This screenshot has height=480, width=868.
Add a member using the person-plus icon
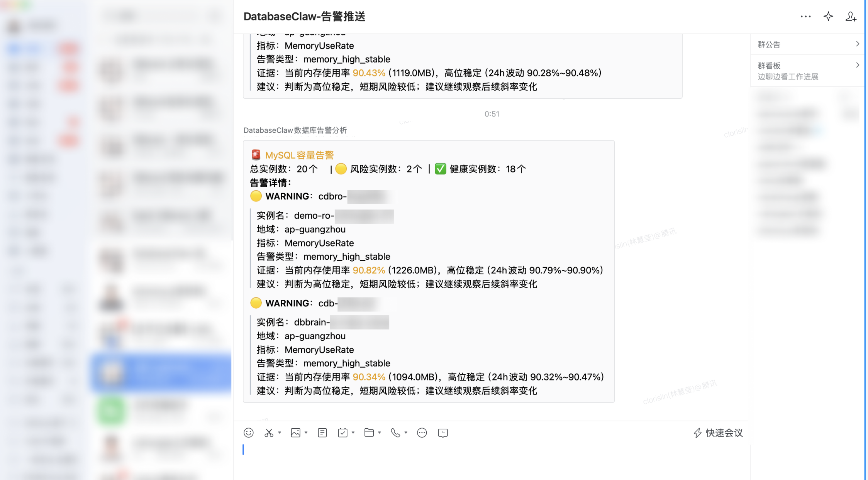coord(851,17)
